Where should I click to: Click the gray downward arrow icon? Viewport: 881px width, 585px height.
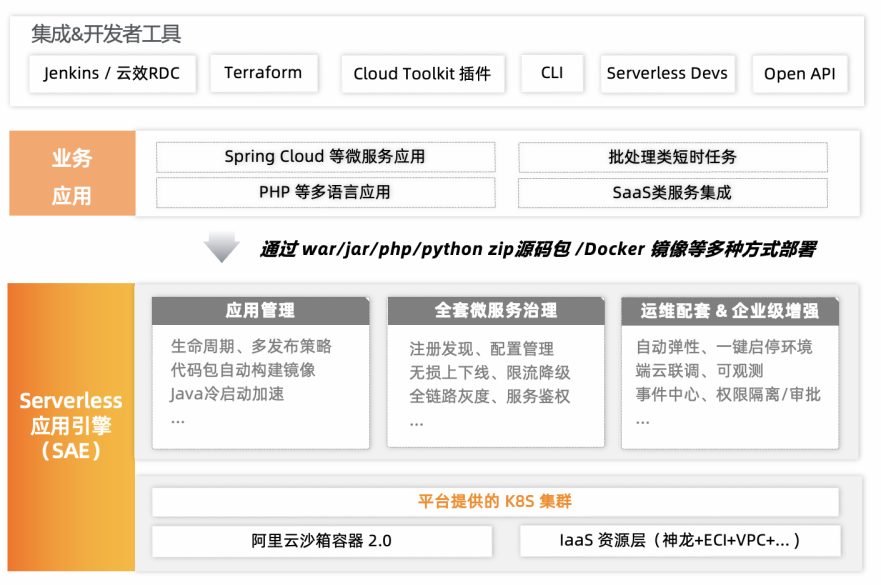[221, 246]
